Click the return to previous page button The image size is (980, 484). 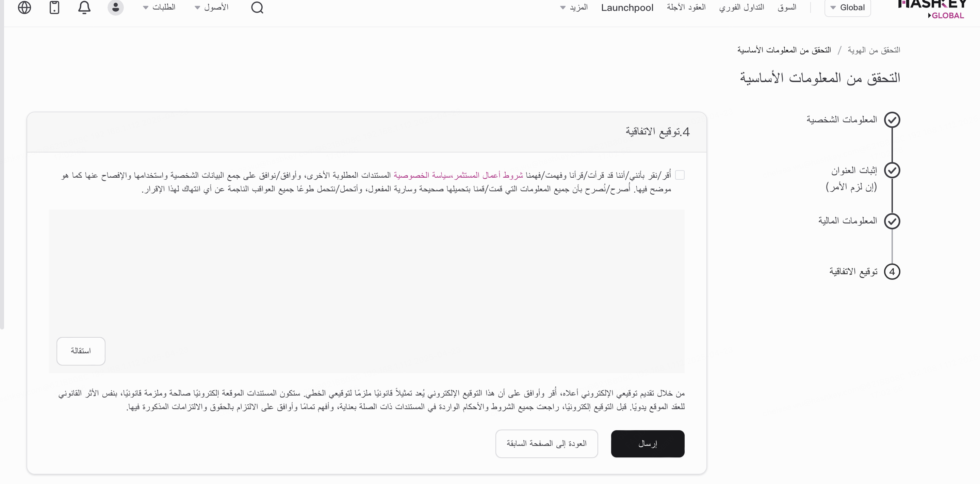click(546, 444)
